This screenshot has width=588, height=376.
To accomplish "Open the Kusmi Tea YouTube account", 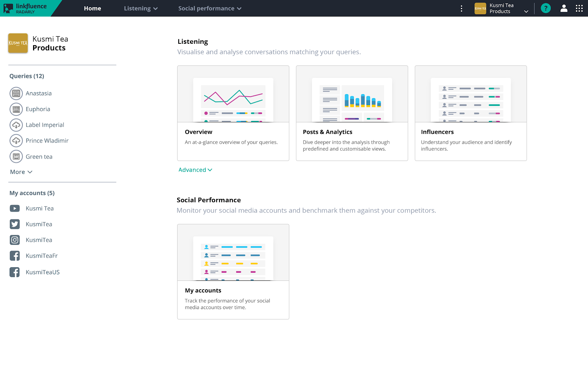I will point(40,208).
